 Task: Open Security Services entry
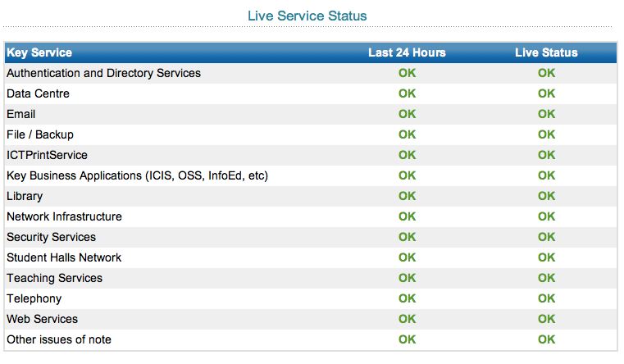click(51, 237)
